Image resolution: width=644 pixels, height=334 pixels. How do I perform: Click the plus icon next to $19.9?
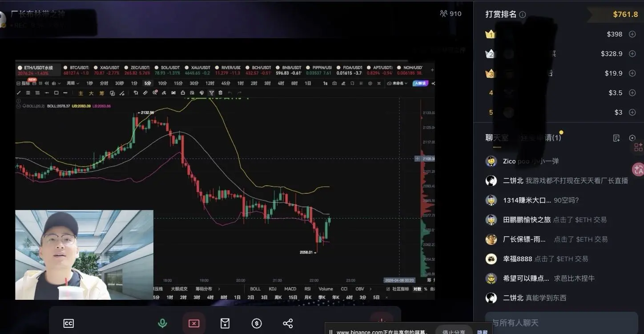click(632, 73)
